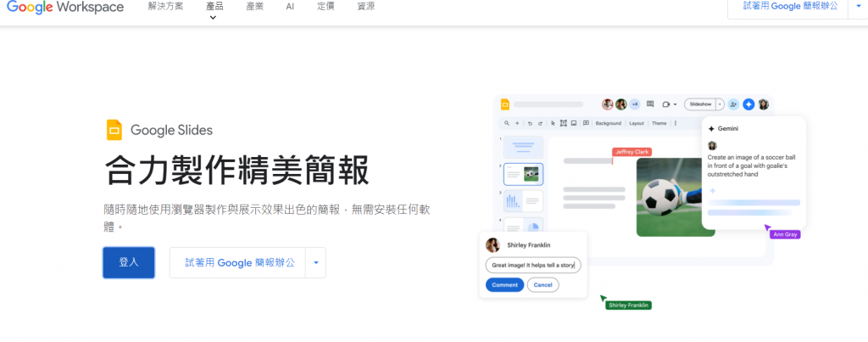The width and height of the screenshot is (868, 342).
Task: Click the Slides logo in mockup header
Action: pyautogui.click(x=505, y=104)
